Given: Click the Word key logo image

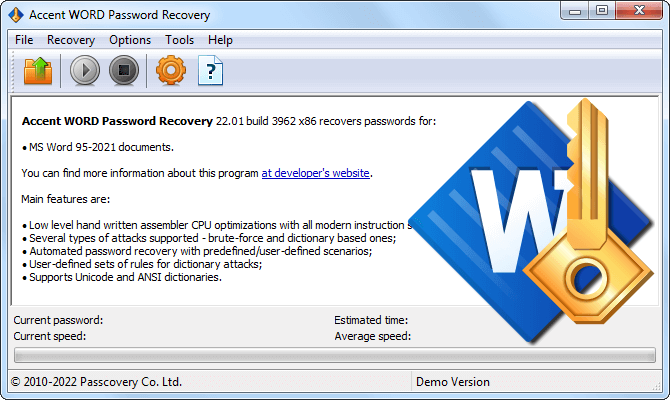Looking at the screenshot, I should [531, 221].
